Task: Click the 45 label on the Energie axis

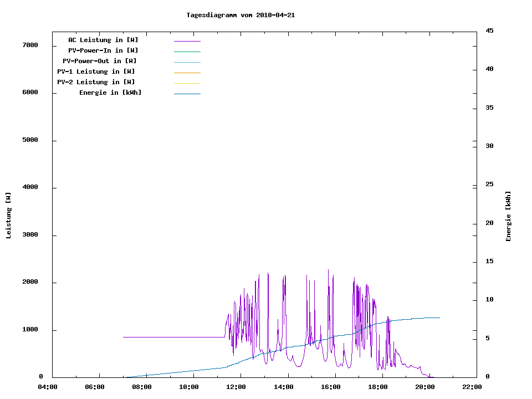Action: click(489, 30)
